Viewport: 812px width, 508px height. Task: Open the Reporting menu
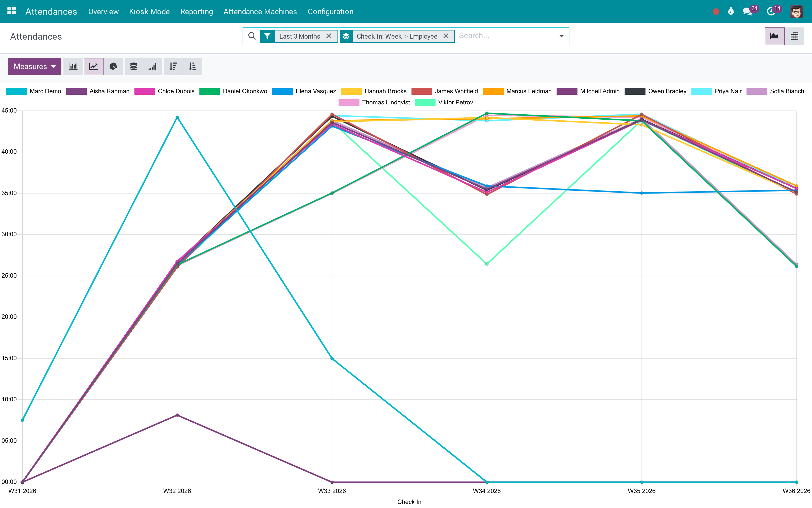197,11
